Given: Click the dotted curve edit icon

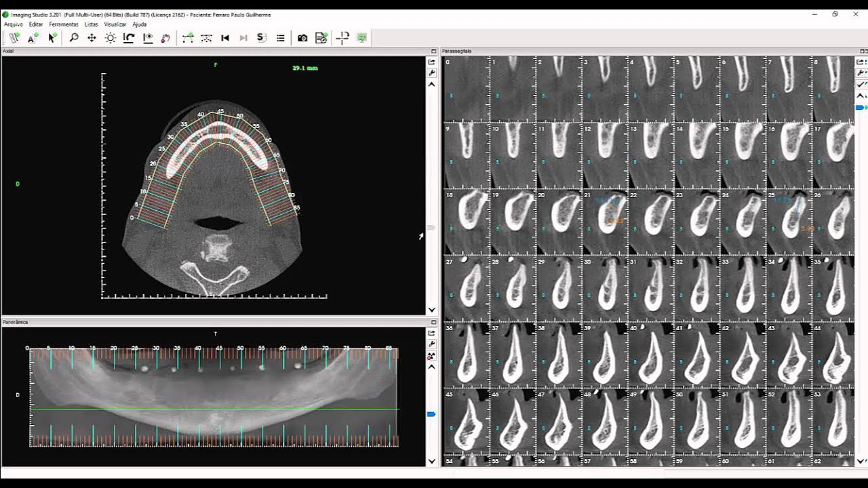Looking at the screenshot, I should 206,38.
